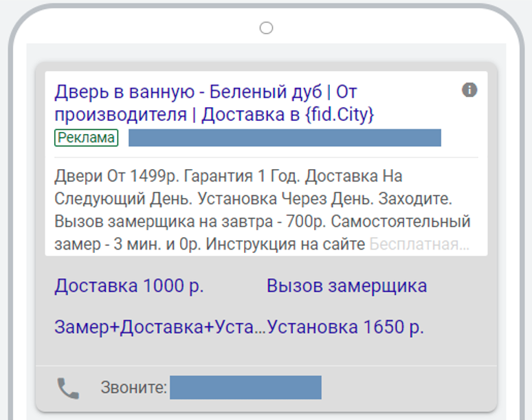Image resolution: width=532 pixels, height=420 pixels.
Task: Click the description text Двери От 1499р.
Action: point(115,177)
